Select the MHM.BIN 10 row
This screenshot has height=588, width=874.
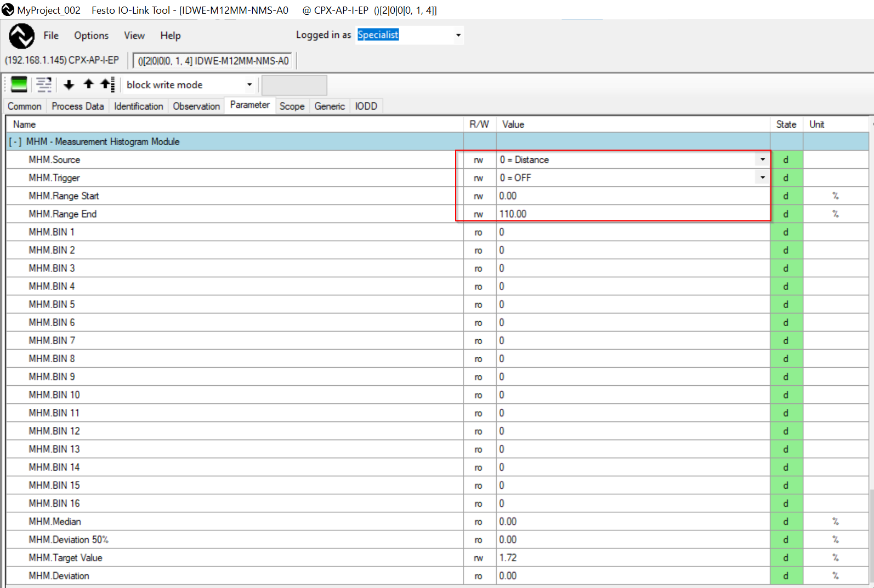[437, 395]
